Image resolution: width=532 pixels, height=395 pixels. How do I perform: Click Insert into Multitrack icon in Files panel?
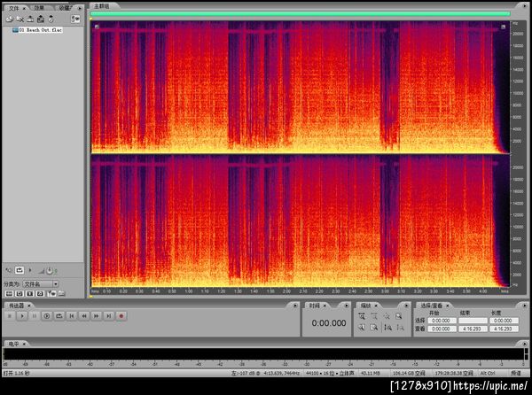pos(30,19)
